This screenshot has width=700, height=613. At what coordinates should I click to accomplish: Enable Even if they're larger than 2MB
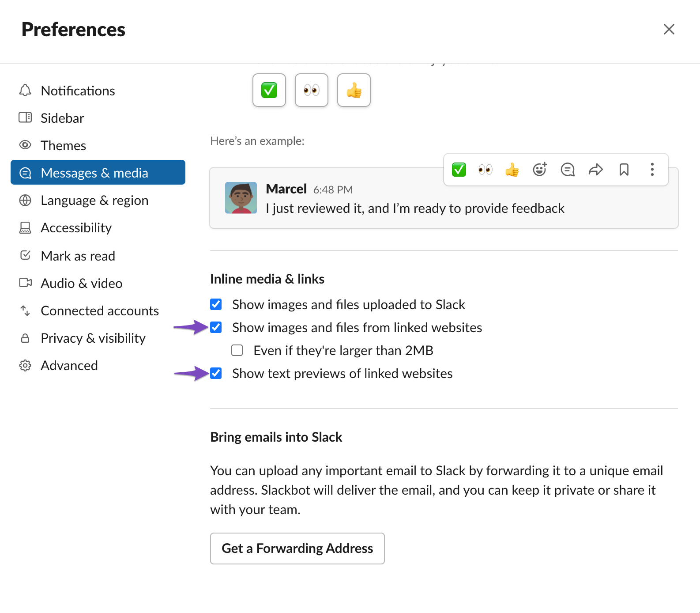point(237,350)
